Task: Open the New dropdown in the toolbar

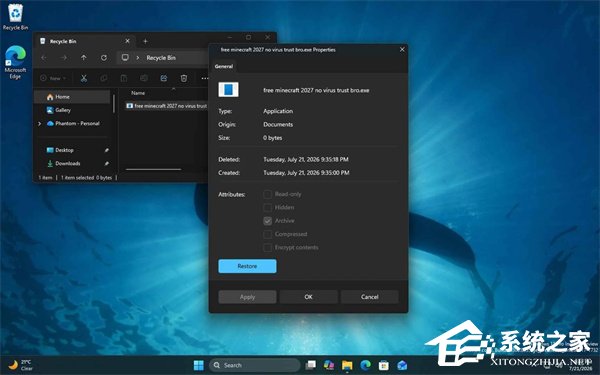Action: [x=54, y=78]
